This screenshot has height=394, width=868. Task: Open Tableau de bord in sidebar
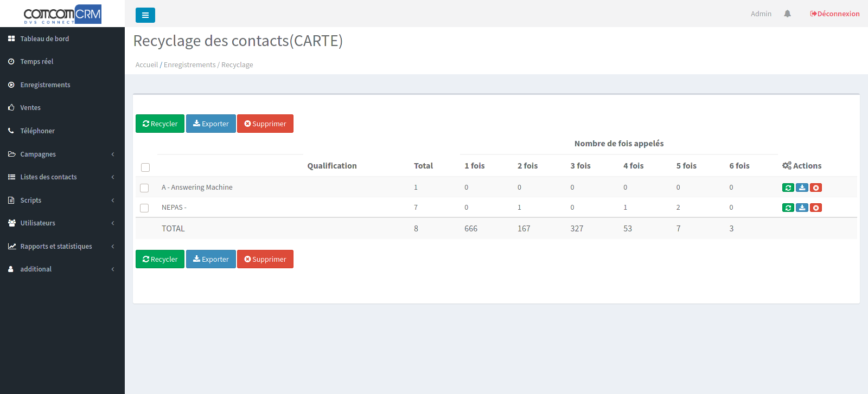click(x=44, y=39)
